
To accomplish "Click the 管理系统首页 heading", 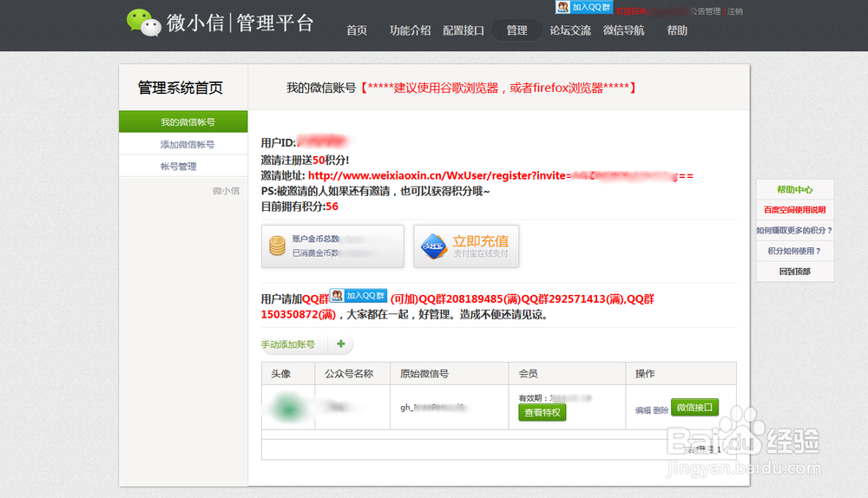I will pos(180,88).
